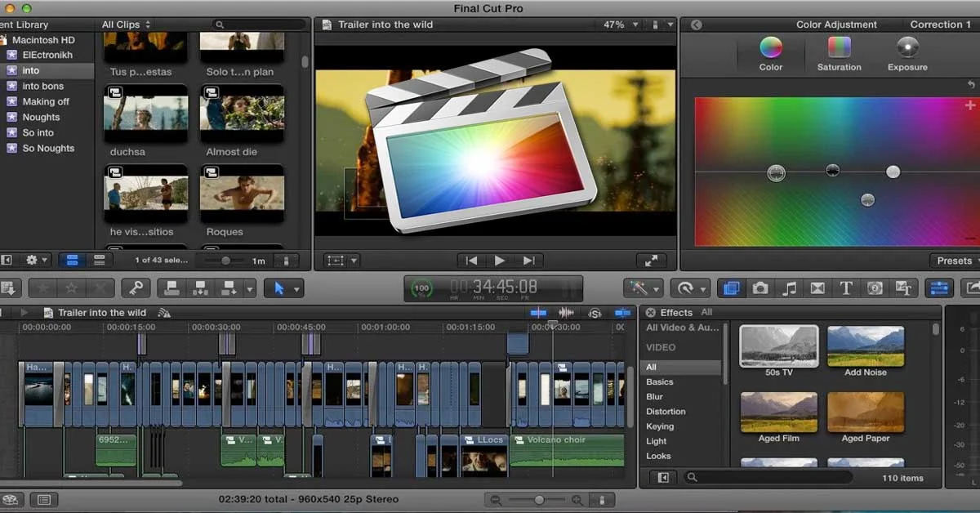Click the timeline zoom slider at bottom
Screen dimensions: 980x513
(539, 499)
